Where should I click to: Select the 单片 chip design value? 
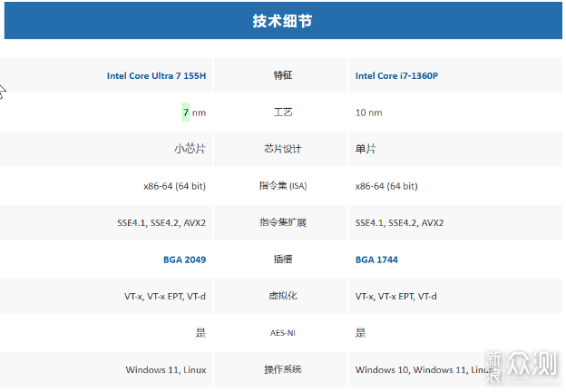coord(366,149)
